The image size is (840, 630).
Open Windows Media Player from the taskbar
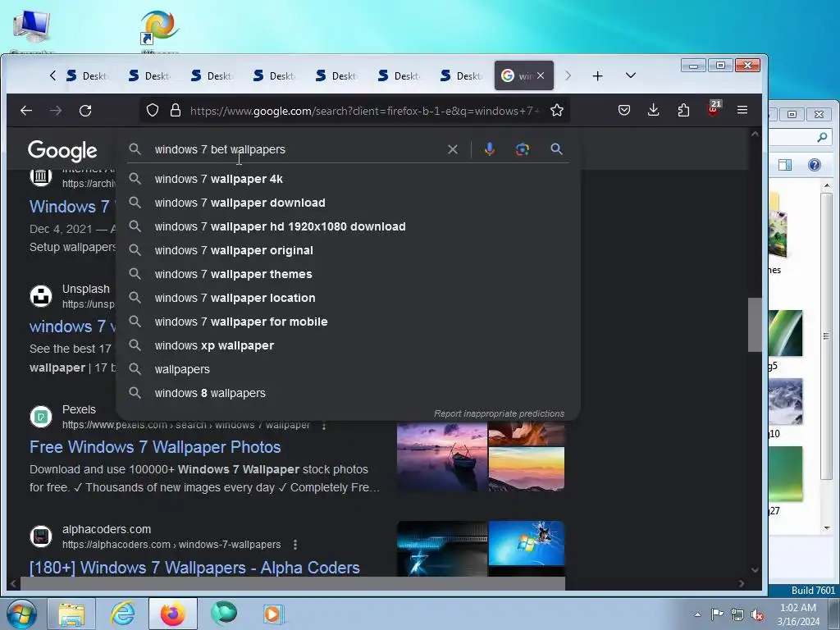tap(274, 614)
